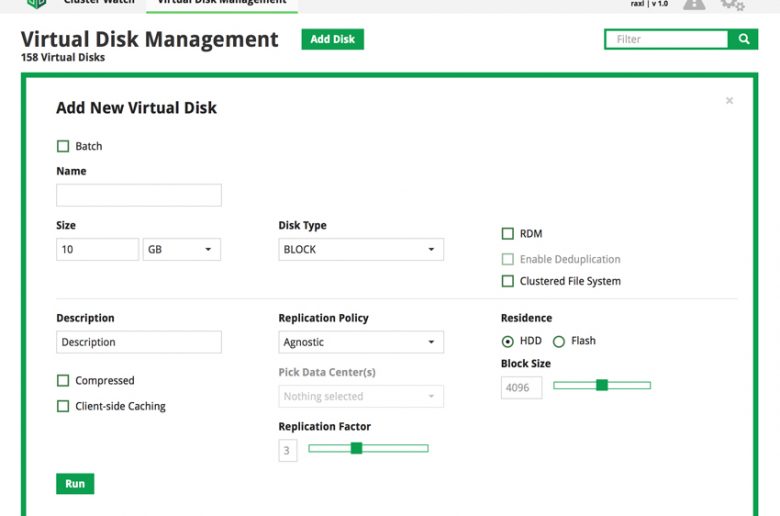Open Pick Data Center(s) dropdown
Viewport: 780px width, 516px height.
361,397
